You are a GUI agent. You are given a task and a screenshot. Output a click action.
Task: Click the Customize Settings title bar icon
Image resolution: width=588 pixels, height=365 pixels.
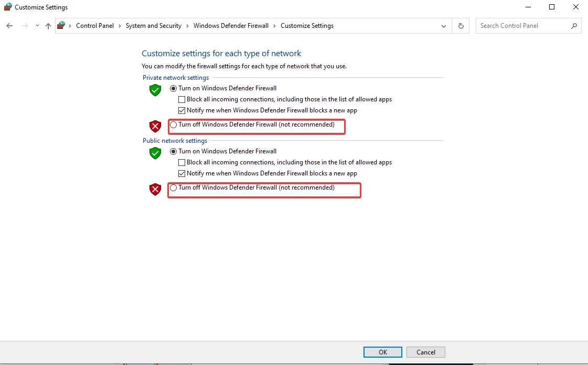[8, 7]
